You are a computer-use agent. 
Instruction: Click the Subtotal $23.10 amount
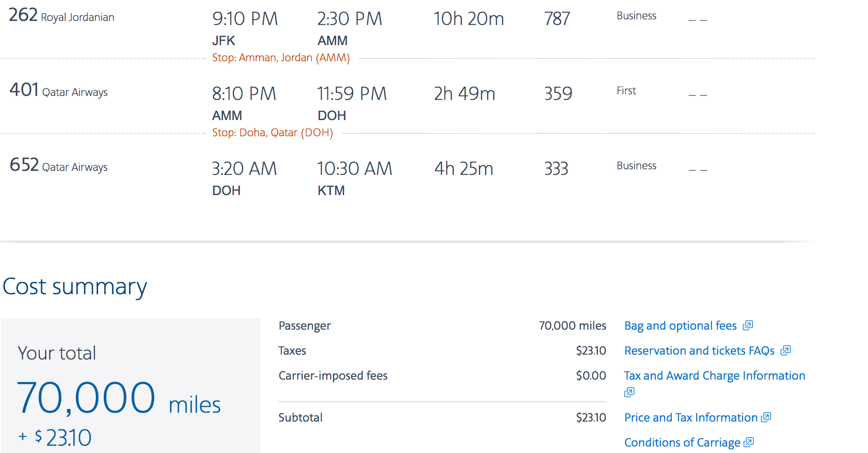click(x=591, y=418)
